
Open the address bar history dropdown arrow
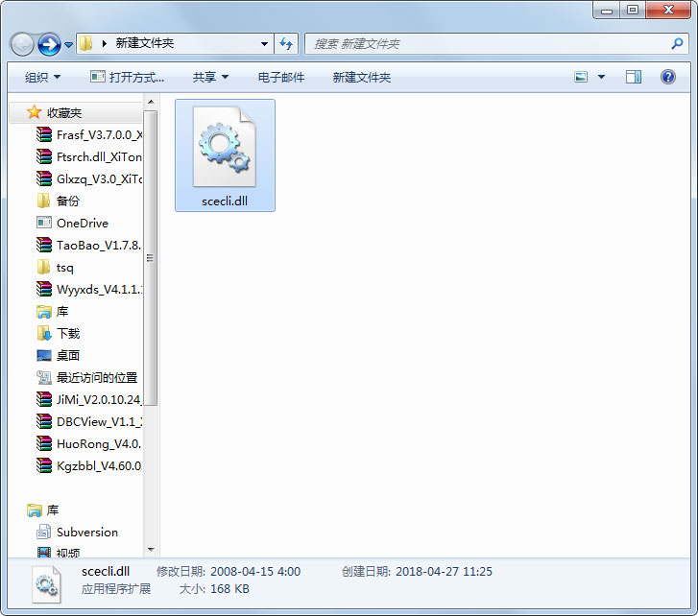pos(265,43)
